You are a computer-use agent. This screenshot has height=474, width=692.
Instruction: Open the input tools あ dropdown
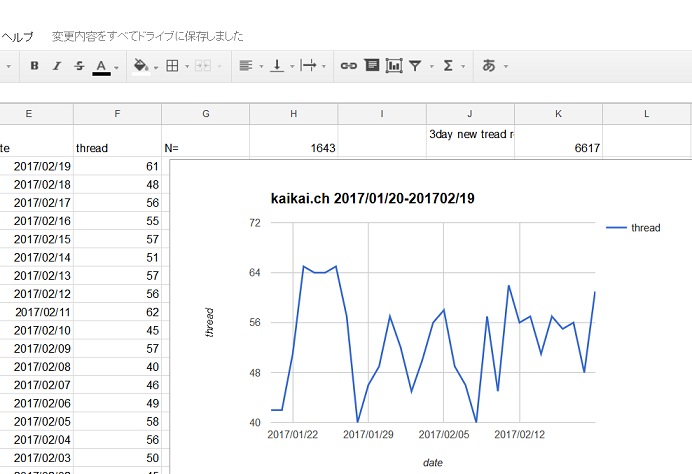pyautogui.click(x=489, y=66)
